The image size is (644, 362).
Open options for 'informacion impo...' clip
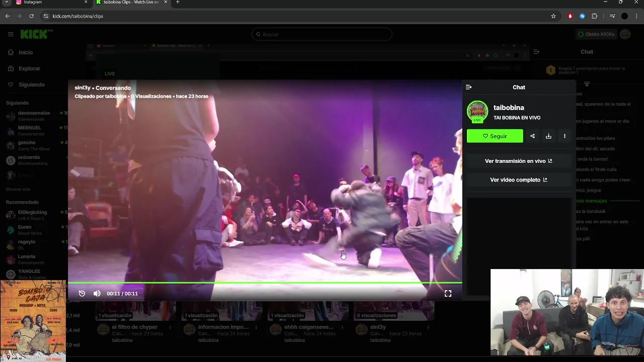coord(256,327)
